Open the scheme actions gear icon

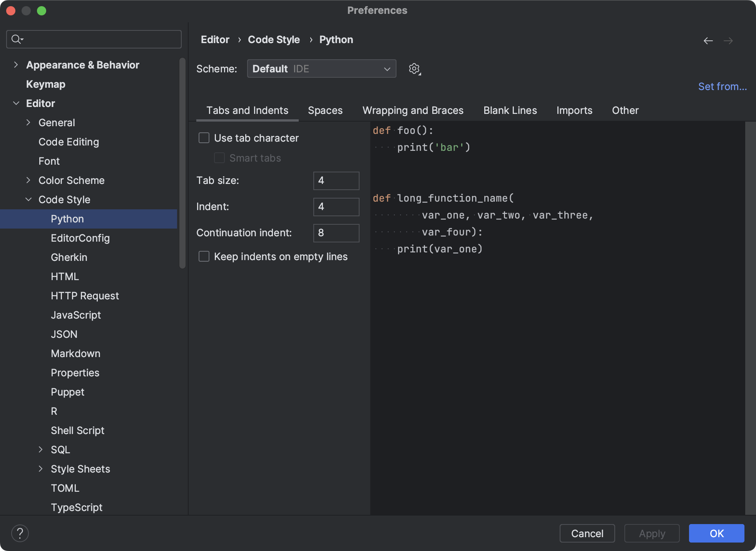tap(414, 69)
